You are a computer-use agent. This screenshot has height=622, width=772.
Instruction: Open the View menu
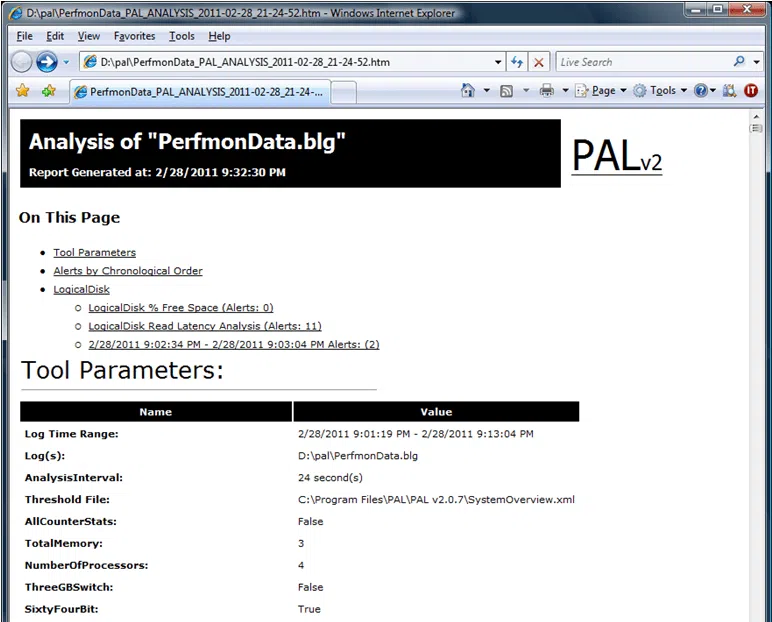tap(89, 36)
